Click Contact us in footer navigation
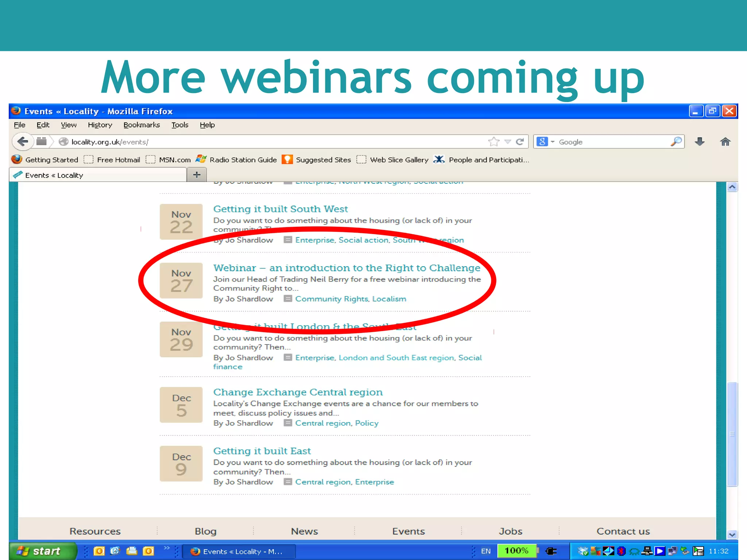Viewport: 747px width, 560px height. (x=623, y=531)
